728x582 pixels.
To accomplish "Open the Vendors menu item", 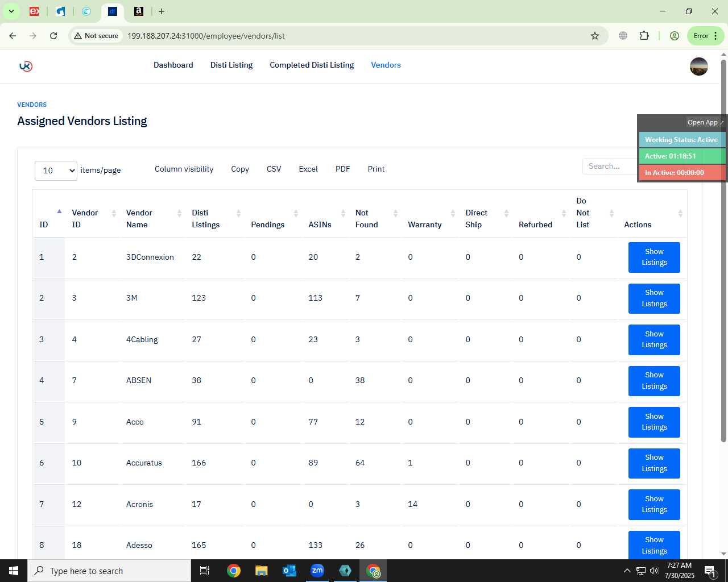I will (x=386, y=65).
